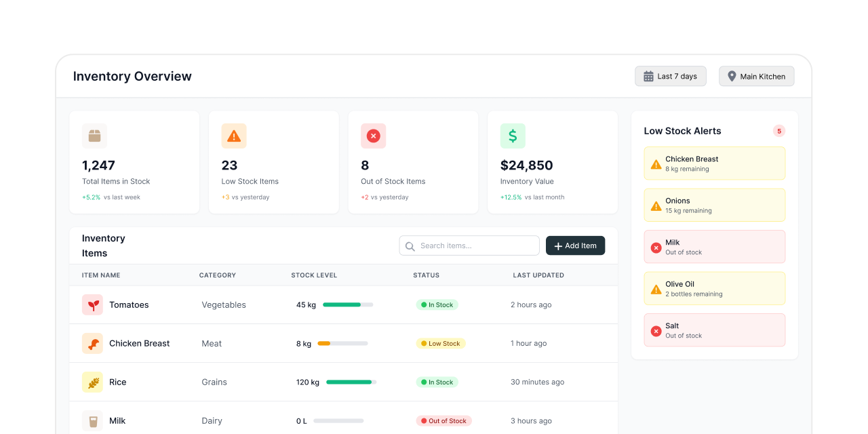The width and height of the screenshot is (868, 434).
Task: Click the alert count badge showing 5
Action: point(778,131)
